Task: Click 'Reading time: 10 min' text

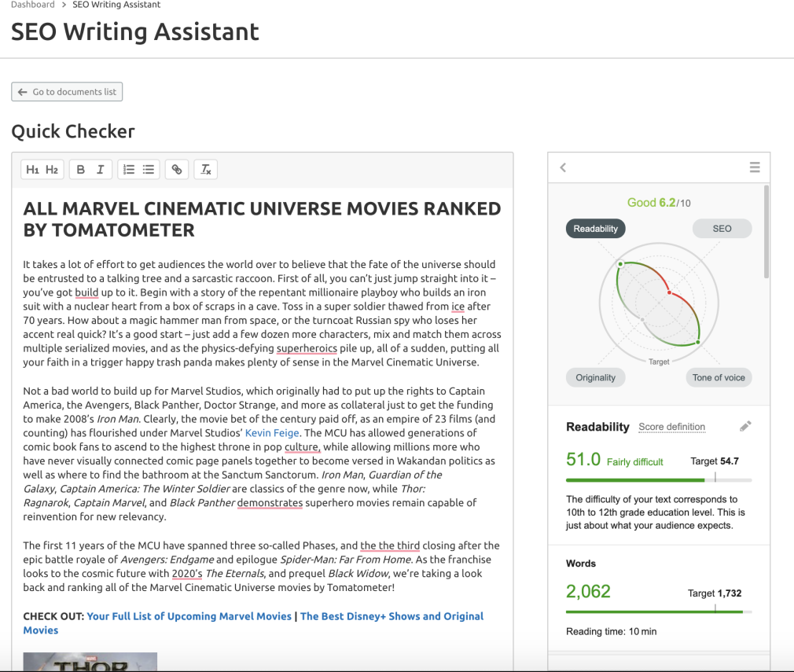Action: point(611,631)
